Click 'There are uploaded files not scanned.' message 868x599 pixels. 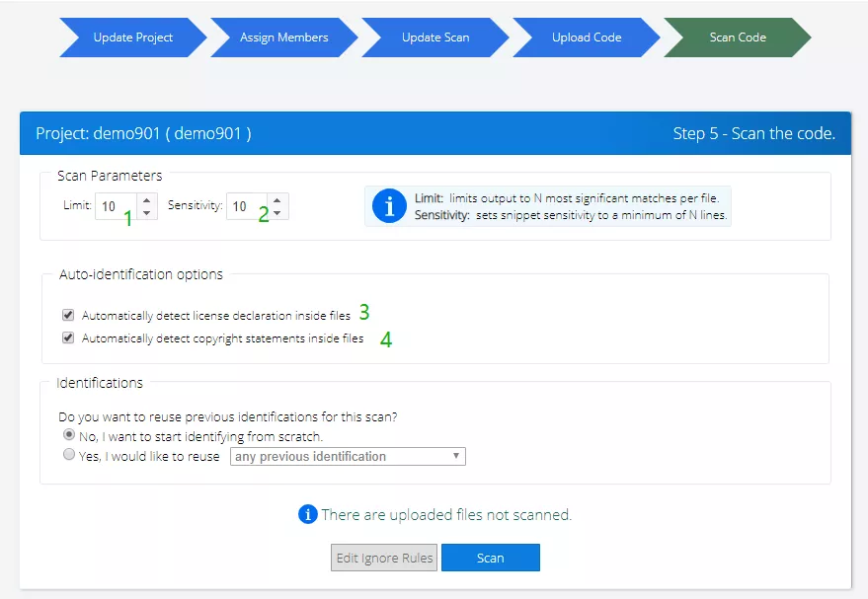446,515
